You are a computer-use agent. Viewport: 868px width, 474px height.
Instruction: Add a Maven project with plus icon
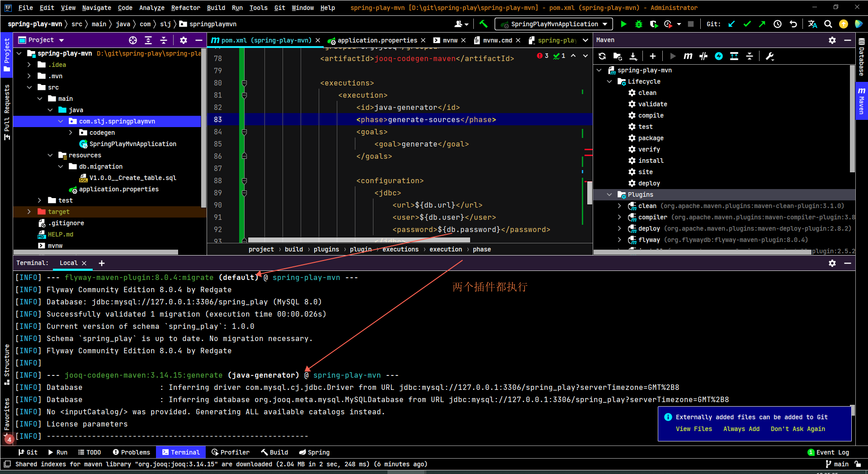pyautogui.click(x=652, y=56)
